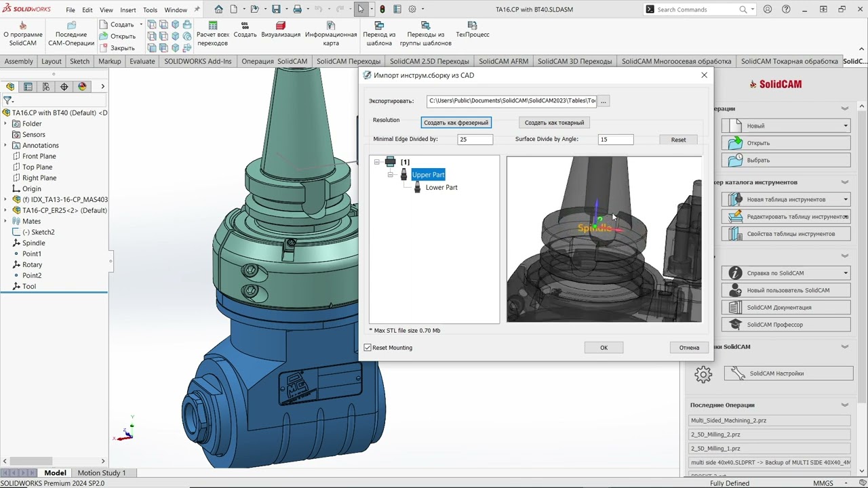This screenshot has width=868, height=488.
Task: Click the Home icon in the title bar
Action: (x=218, y=9)
